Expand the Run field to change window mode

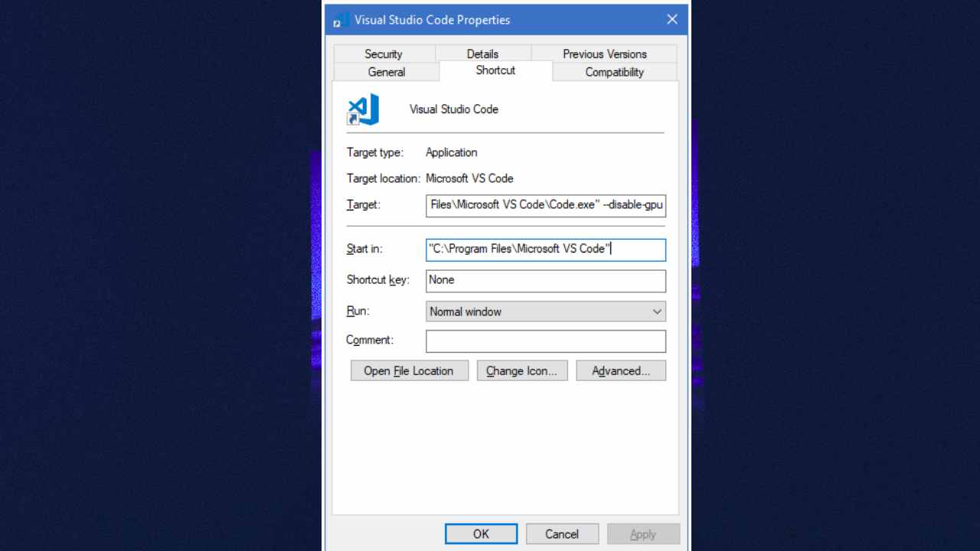point(655,311)
